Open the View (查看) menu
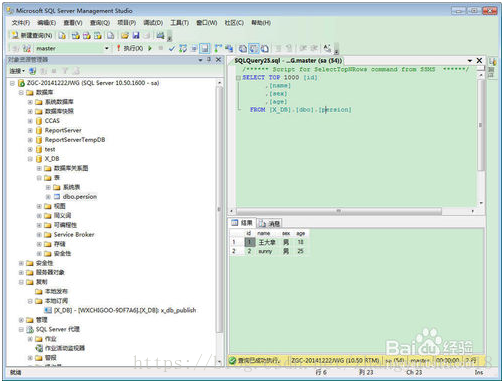 point(73,23)
